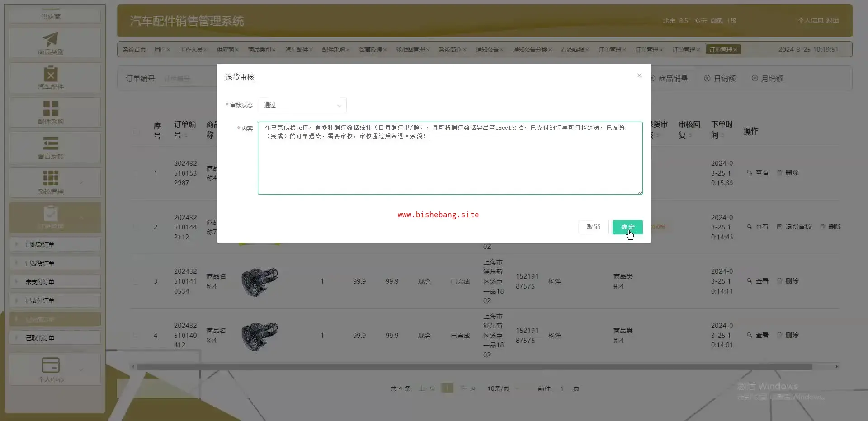Image resolution: width=868 pixels, height=421 pixels.
Task: Collapse the 订单管理 submenu chevron
Action: (81, 218)
